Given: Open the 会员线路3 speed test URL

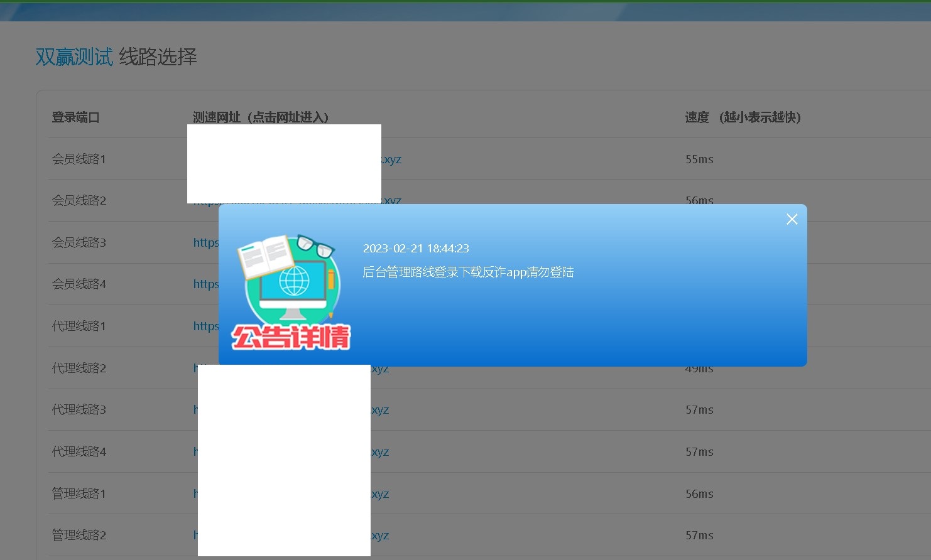Looking at the screenshot, I should (207, 242).
